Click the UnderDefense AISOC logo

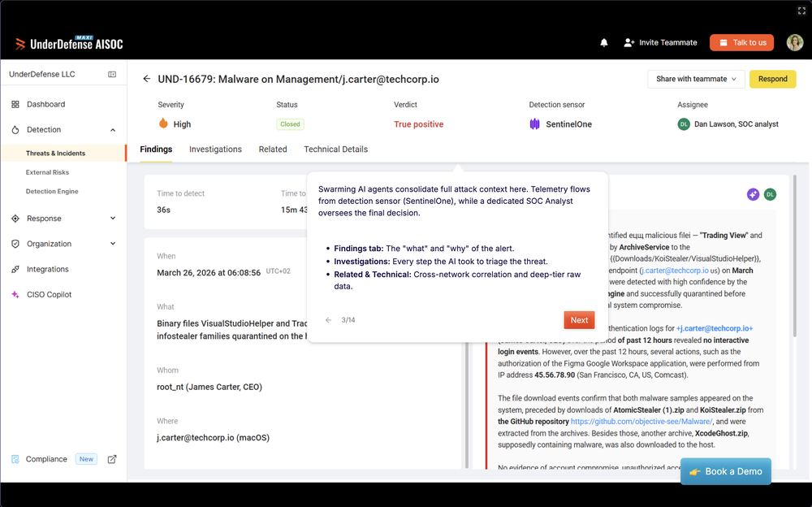69,44
